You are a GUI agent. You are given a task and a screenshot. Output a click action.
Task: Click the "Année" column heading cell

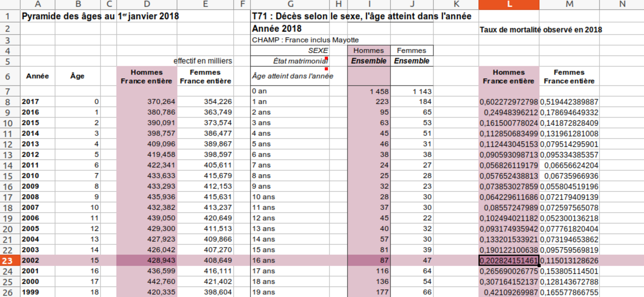(37, 76)
